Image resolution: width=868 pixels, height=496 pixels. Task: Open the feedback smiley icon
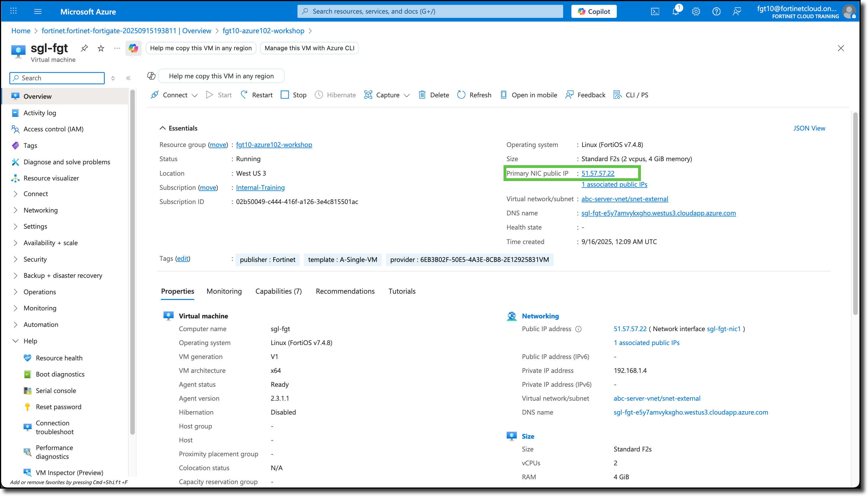coord(737,11)
